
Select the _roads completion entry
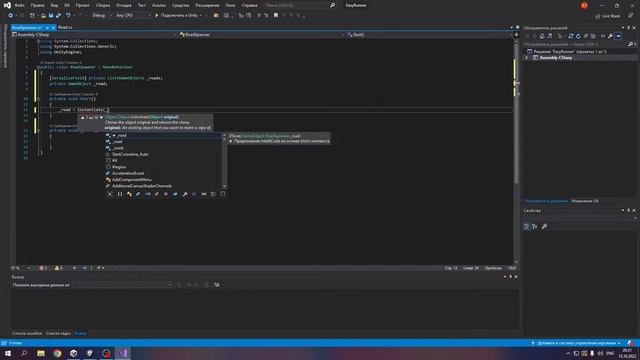pos(163,148)
